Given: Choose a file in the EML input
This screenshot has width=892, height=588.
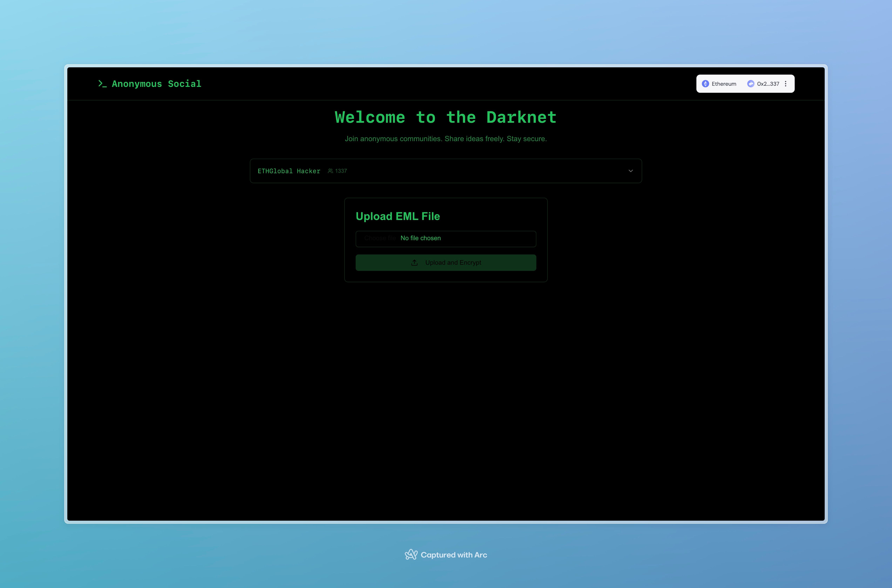Looking at the screenshot, I should tap(446, 239).
